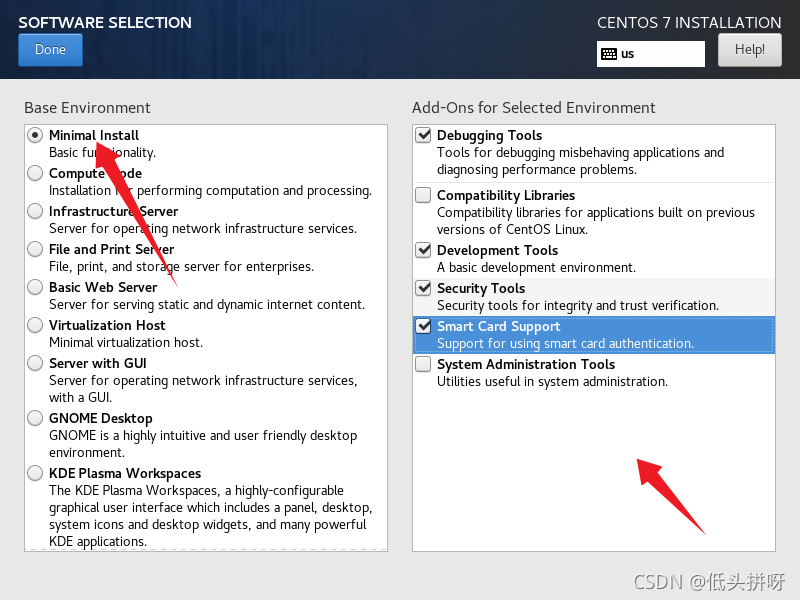Click the 'Debugging Tools' title text
The height and width of the screenshot is (600, 800).
(x=489, y=135)
